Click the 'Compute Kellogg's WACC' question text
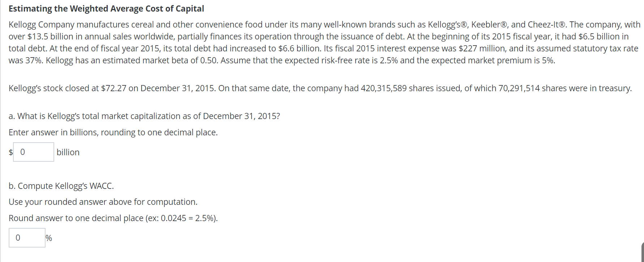Viewport: 644px width, 262px height. click(x=61, y=186)
